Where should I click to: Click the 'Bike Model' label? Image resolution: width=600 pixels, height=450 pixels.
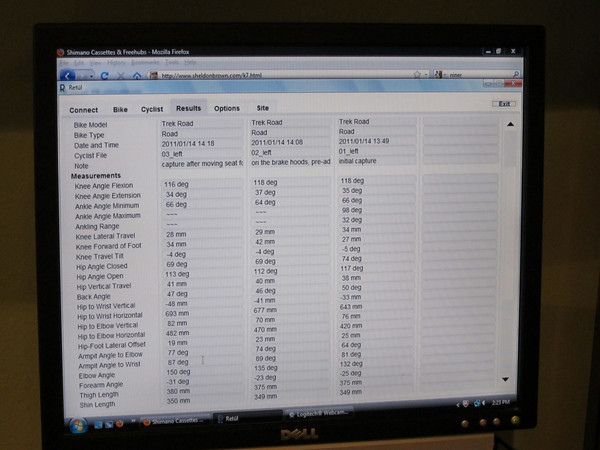[x=91, y=125]
